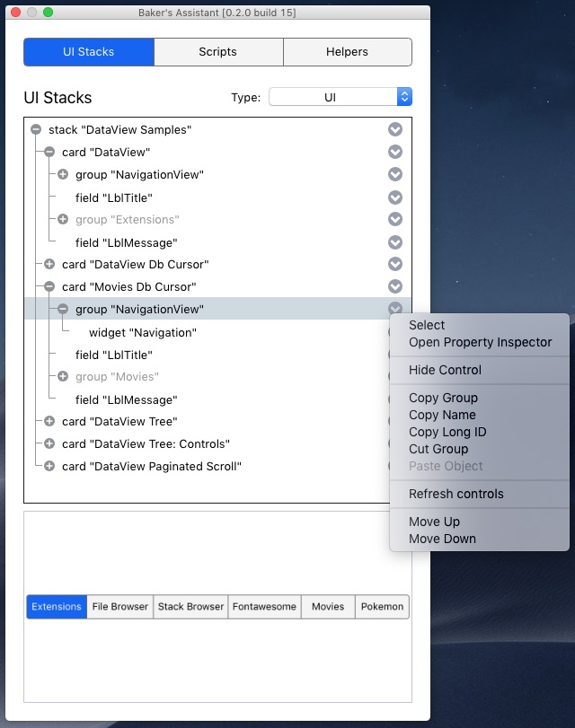Choose "Hide Control" in the context menu
Viewport: 575px width, 728px height.
tap(445, 370)
